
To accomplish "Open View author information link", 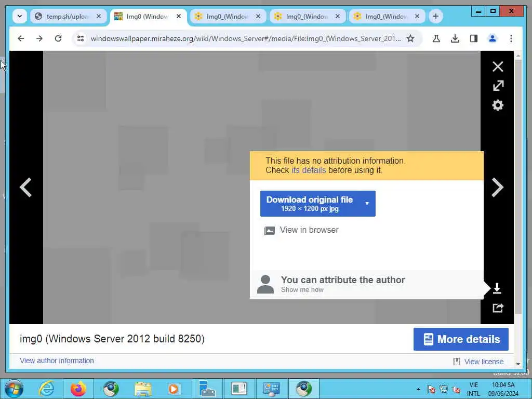I will pyautogui.click(x=57, y=361).
